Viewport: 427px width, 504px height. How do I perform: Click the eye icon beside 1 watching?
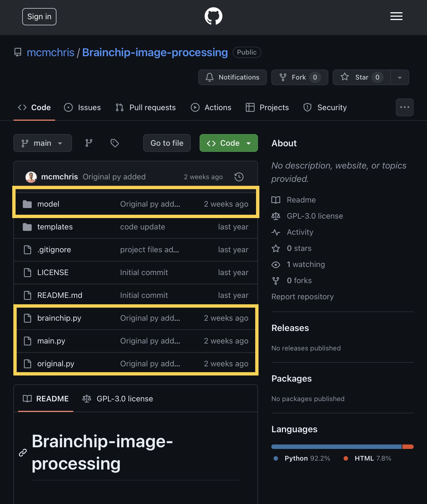click(x=276, y=265)
